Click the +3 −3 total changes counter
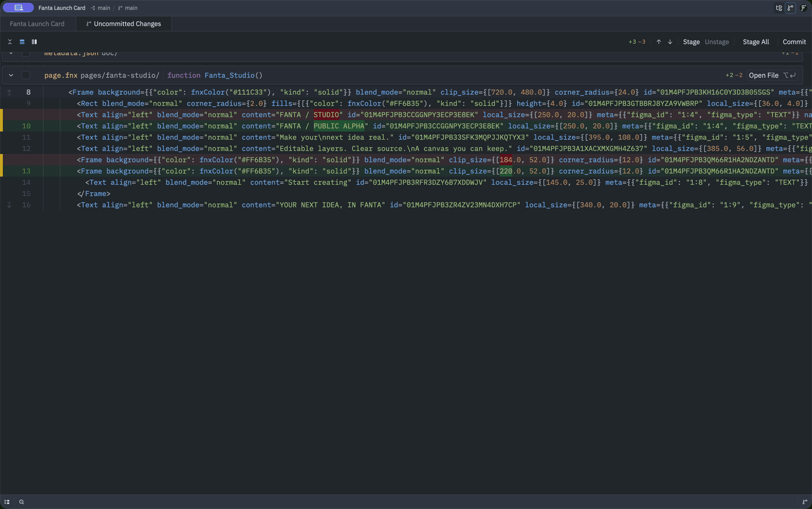Image resolution: width=812 pixels, height=509 pixels. pos(637,42)
